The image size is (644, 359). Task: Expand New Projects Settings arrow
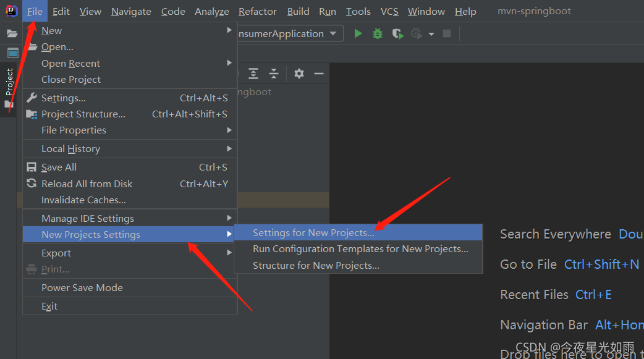click(x=229, y=234)
